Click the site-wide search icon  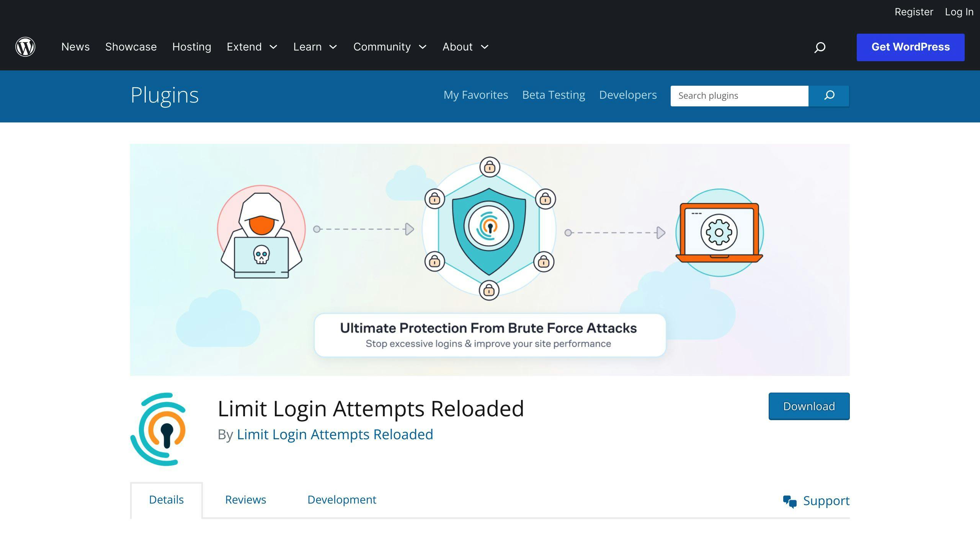(820, 46)
